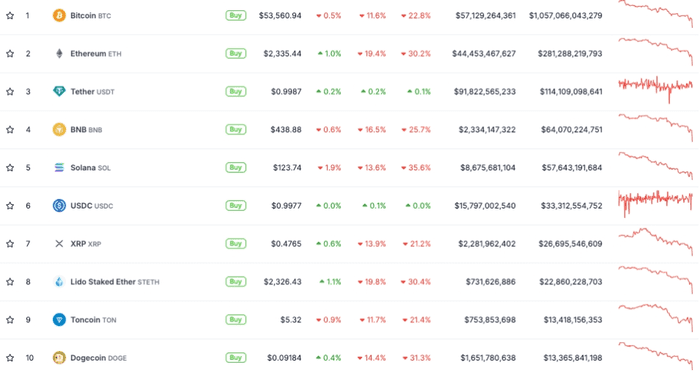Click the Buy button for Ethereum
The image size is (700, 373).
tap(236, 54)
